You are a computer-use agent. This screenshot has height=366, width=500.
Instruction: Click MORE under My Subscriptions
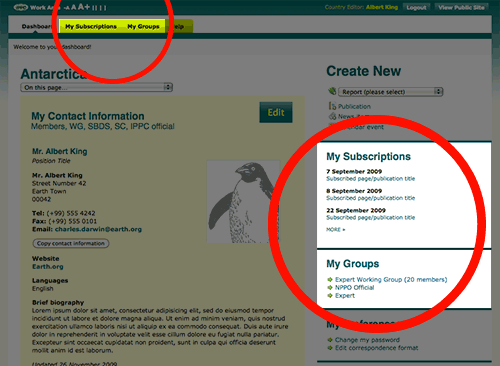point(336,230)
